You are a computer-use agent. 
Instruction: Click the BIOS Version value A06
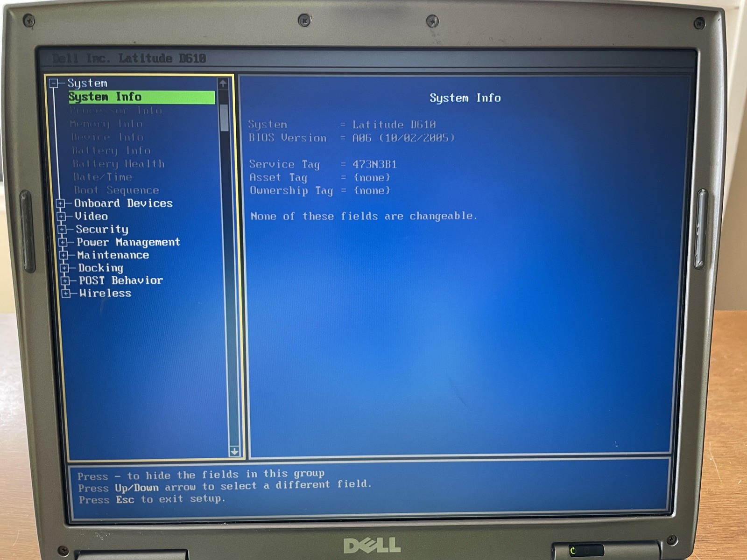(362, 138)
